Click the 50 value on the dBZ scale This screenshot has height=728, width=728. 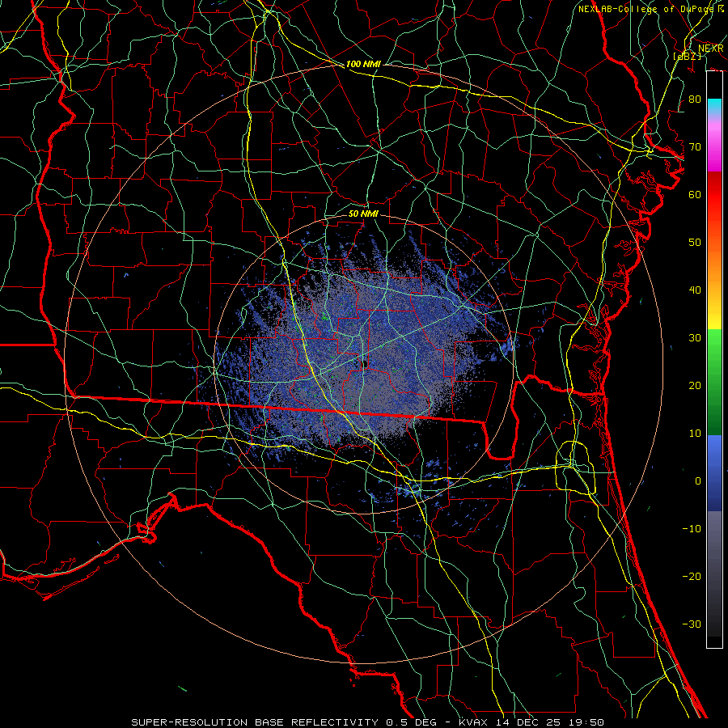pyautogui.click(x=695, y=243)
